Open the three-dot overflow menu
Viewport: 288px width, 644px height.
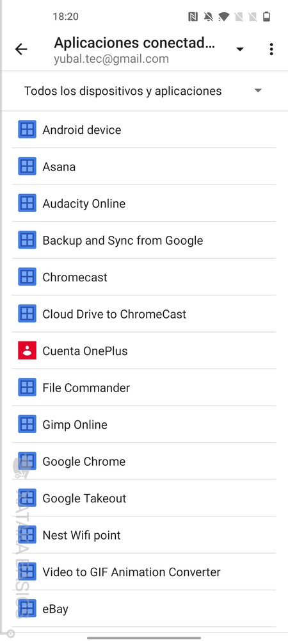coord(271,49)
